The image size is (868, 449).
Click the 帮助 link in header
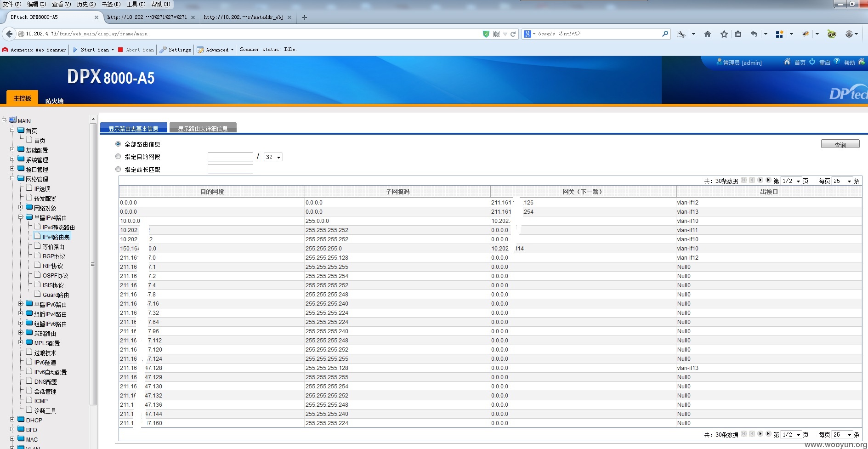[x=849, y=63]
